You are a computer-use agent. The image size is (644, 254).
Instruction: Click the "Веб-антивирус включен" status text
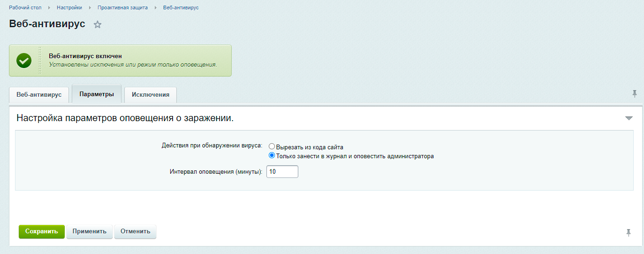85,56
